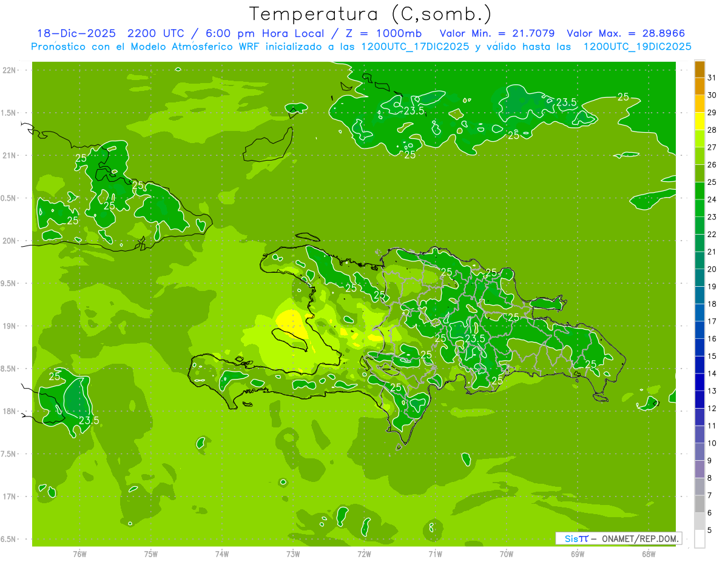Click the legend swatch between values 27 and 28

(699, 138)
